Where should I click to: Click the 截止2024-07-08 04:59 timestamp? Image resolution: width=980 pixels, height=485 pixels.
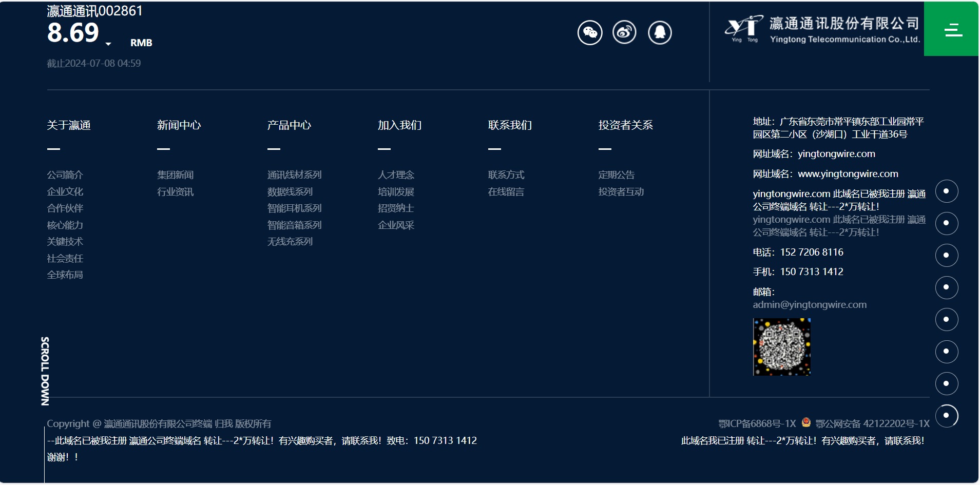coord(93,63)
